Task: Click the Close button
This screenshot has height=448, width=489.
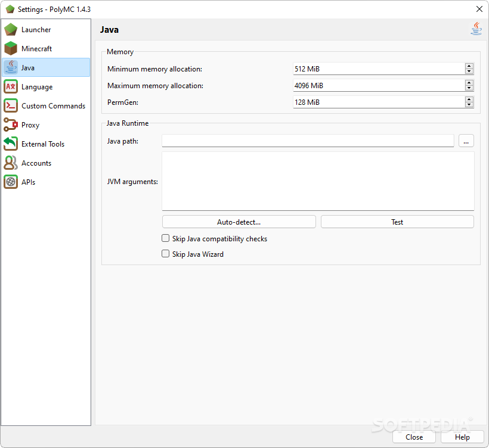Action: click(414, 437)
